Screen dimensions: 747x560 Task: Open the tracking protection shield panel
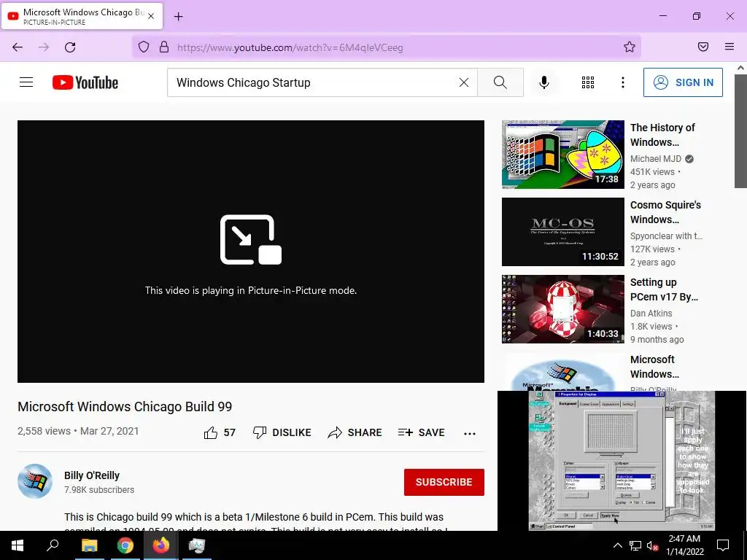tap(144, 47)
